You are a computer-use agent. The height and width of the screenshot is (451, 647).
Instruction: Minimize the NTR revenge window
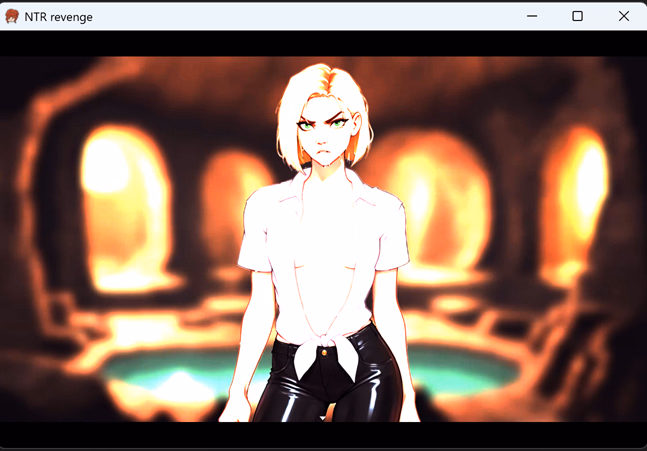point(531,16)
